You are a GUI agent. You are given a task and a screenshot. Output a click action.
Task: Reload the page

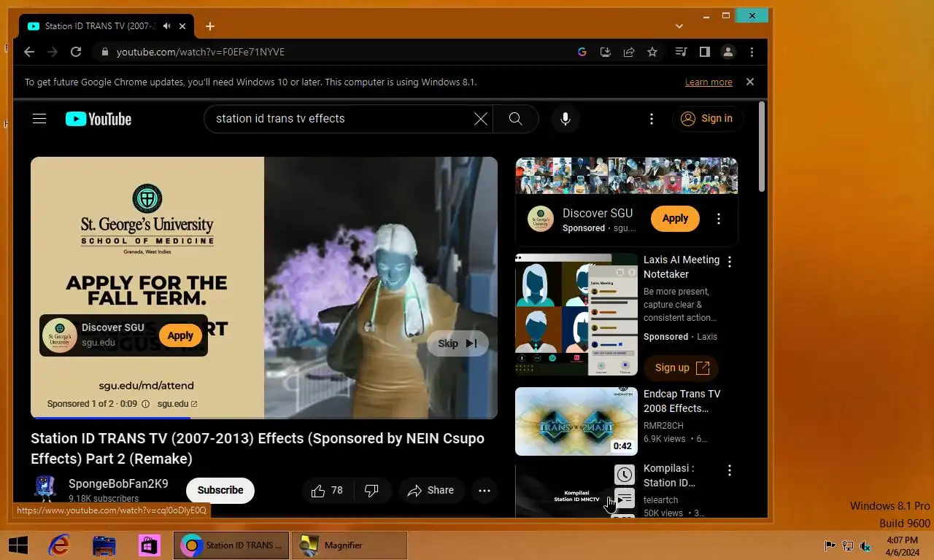click(76, 52)
